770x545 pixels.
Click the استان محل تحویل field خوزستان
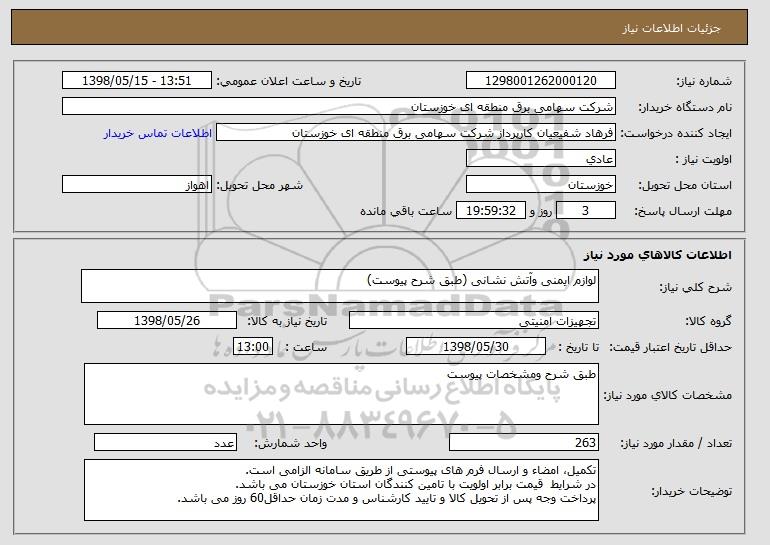(x=541, y=185)
